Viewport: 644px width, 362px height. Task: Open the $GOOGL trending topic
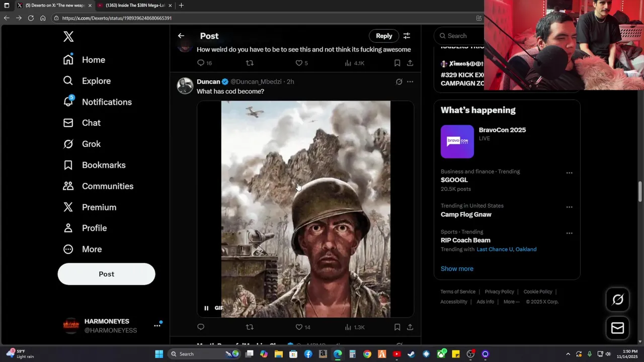(x=454, y=180)
